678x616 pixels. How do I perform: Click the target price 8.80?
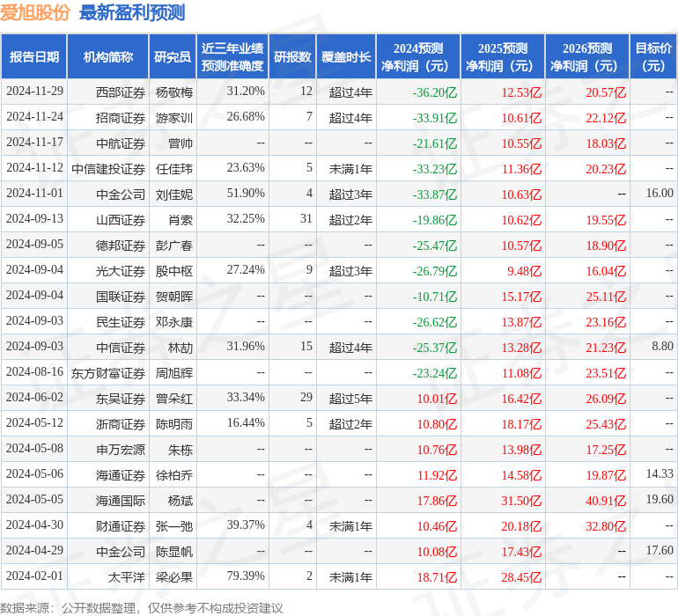tap(662, 346)
